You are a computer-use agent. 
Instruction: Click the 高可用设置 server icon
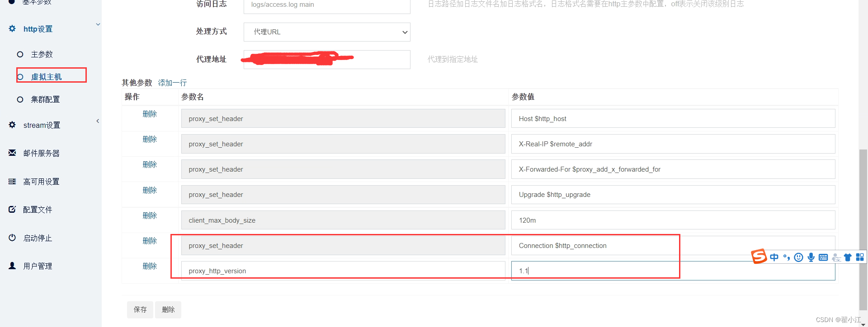pyautogui.click(x=12, y=181)
